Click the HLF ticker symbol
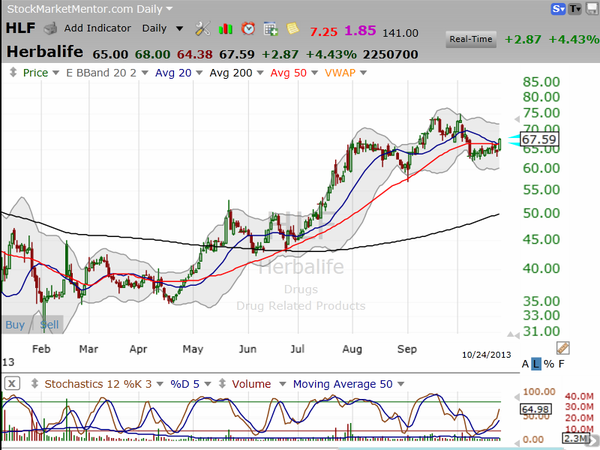Screen dimensions: 600x450 (21, 28)
